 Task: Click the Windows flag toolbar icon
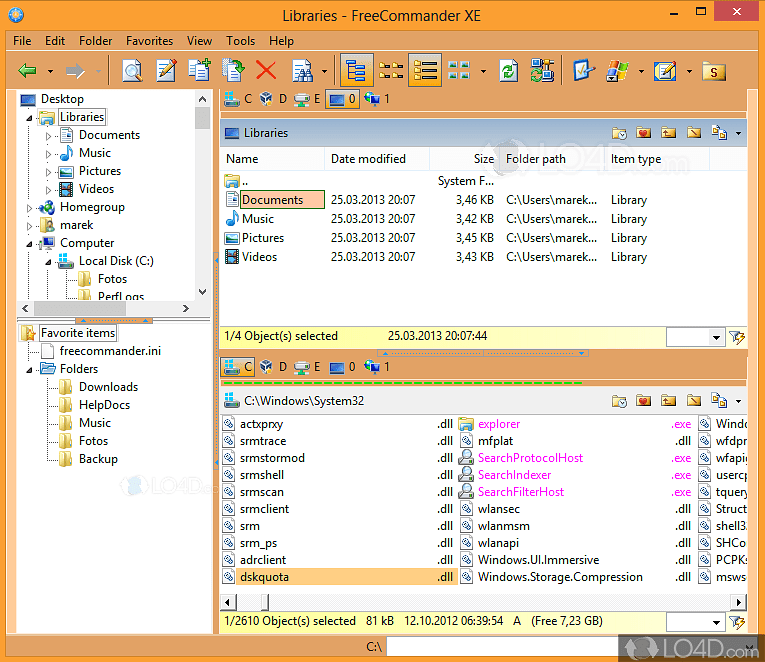point(618,71)
